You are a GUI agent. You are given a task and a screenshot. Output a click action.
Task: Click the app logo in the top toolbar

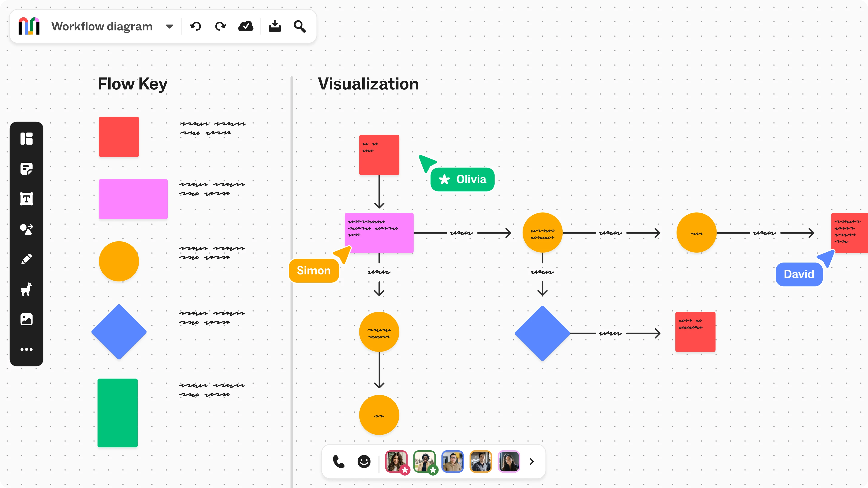29,26
